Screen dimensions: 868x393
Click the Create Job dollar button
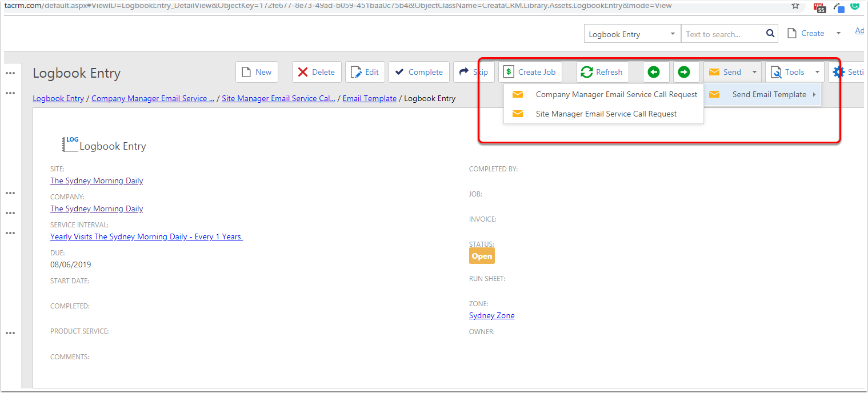[530, 72]
